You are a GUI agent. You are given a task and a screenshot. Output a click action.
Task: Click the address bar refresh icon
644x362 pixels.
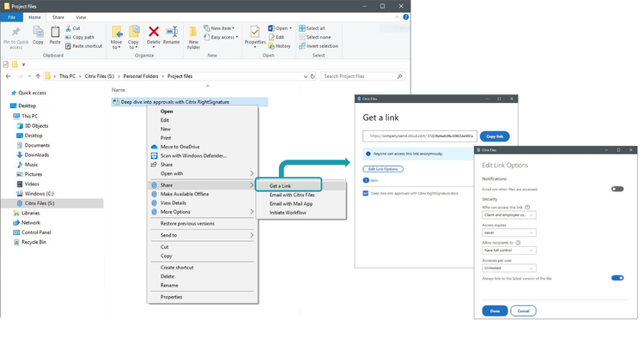point(313,76)
